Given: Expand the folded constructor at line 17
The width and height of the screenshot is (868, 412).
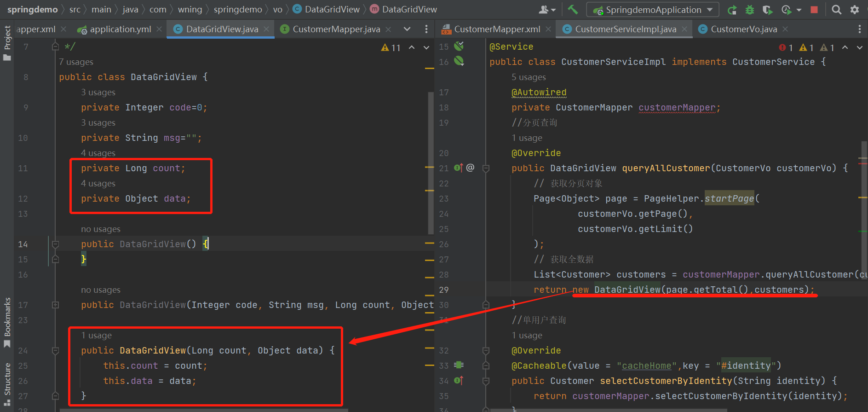Looking at the screenshot, I should [55, 305].
